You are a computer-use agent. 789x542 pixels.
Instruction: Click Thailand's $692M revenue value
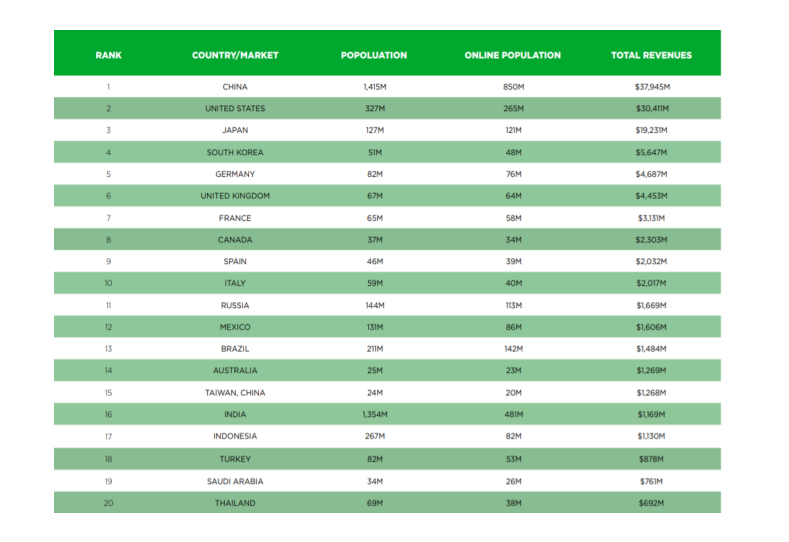click(651, 503)
